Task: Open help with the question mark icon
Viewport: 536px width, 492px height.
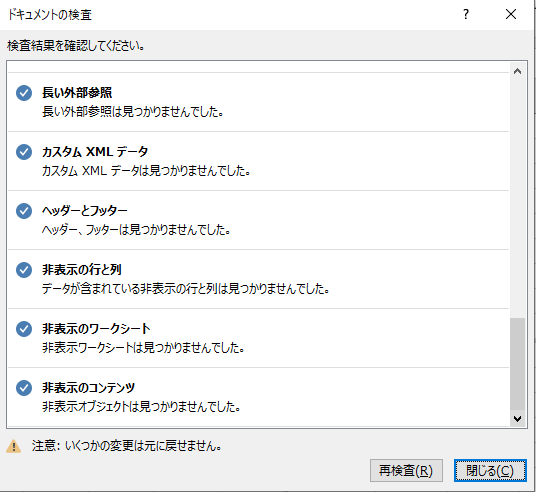Action: coord(466,14)
